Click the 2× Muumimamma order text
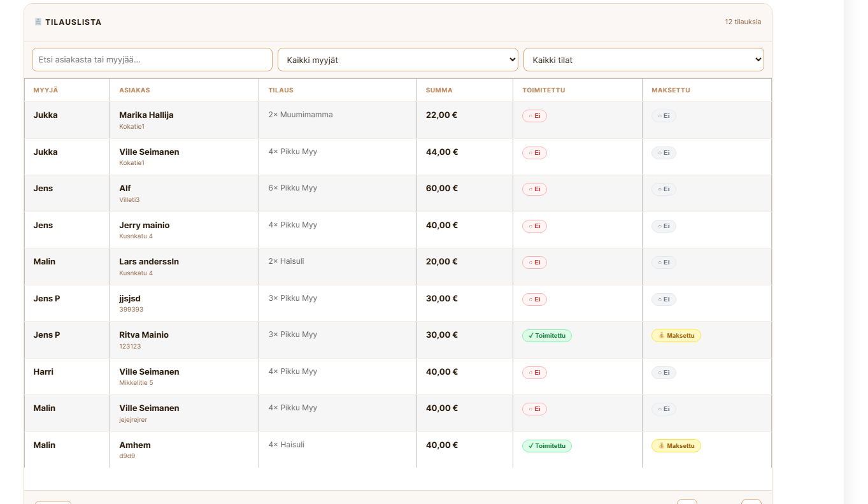 pyautogui.click(x=301, y=115)
